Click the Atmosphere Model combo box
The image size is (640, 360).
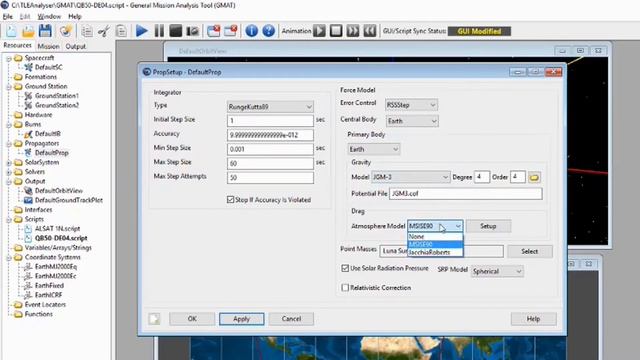click(x=435, y=226)
